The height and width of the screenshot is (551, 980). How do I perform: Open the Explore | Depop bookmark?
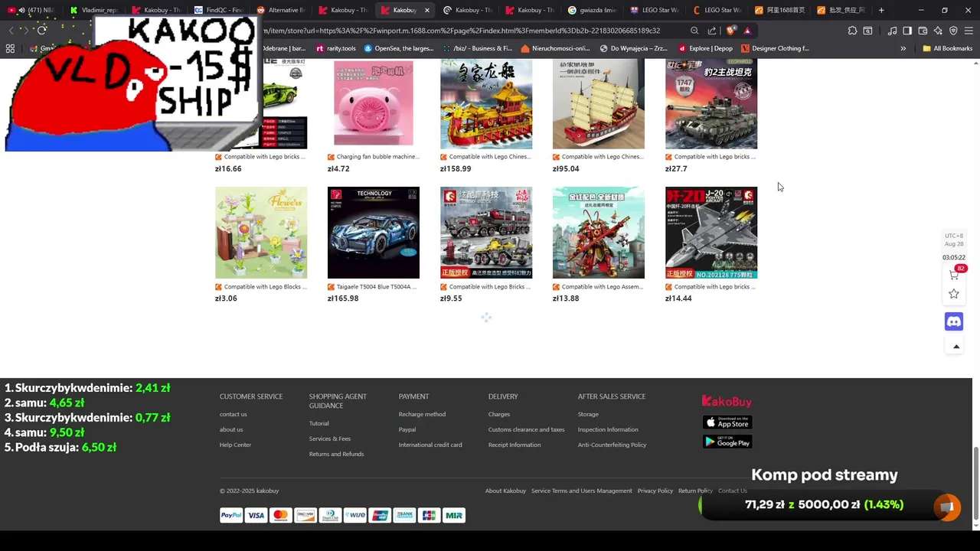pos(704,48)
